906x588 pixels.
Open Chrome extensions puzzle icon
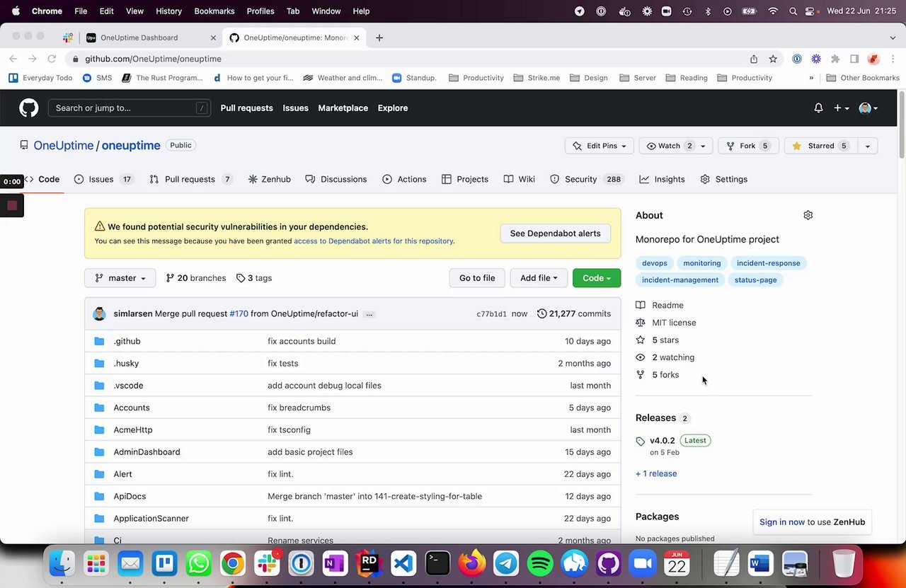835,59
